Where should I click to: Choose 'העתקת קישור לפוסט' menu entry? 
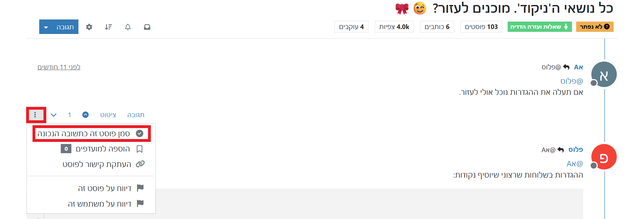104,164
